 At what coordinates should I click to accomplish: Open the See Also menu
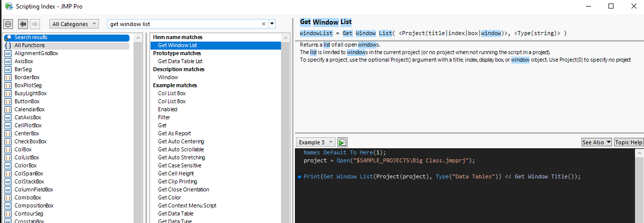tap(596, 142)
